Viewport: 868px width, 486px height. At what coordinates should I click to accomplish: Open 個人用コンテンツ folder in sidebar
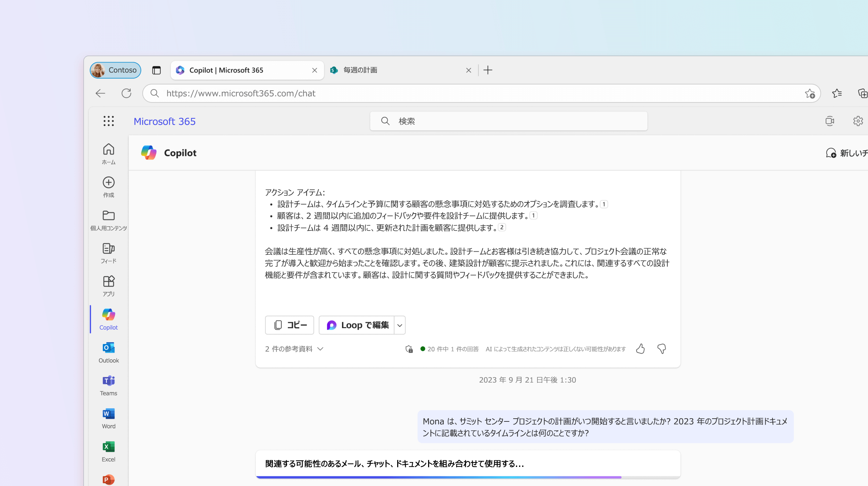108,220
